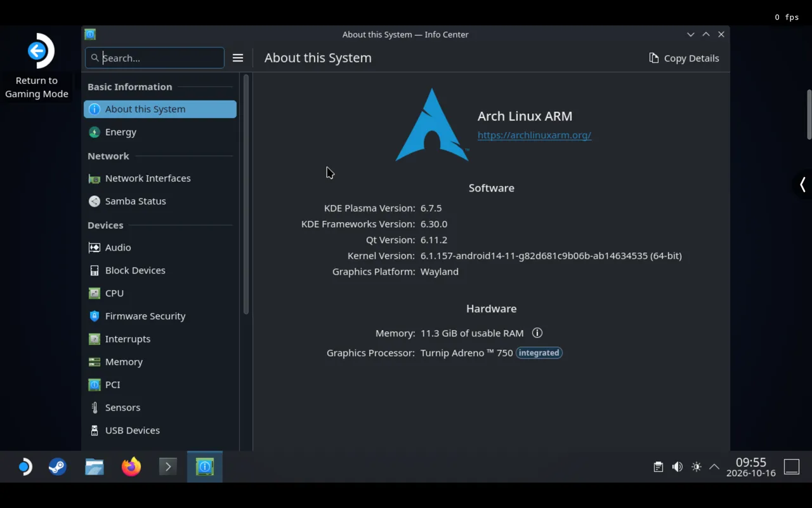812x508 pixels.
Task: Open Network Interfaces icon in sidebar
Action: tap(95, 178)
